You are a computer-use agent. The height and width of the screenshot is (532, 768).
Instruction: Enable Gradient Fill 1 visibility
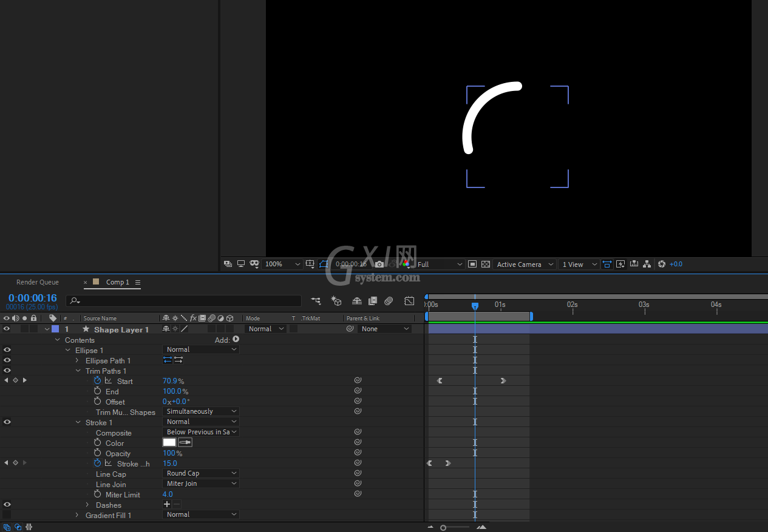7,515
